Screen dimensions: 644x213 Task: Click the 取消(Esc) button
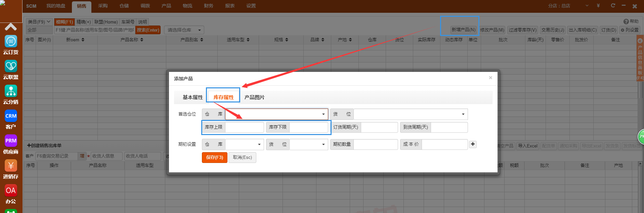[242, 158]
